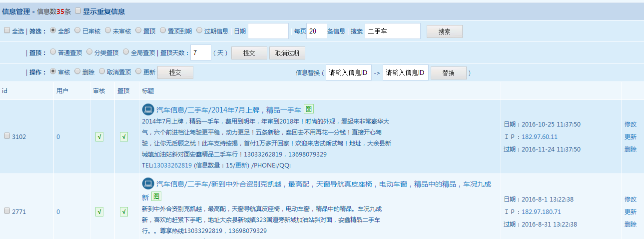Viewport: 644px width, 239px height.
Task: Click the green 图 image icon for row 3102
Action: pyautogui.click(x=309, y=109)
